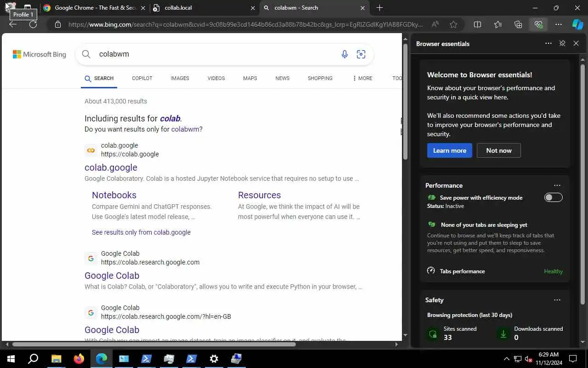Click the Bing search magnifier icon
This screenshot has width=588, height=368.
tap(86, 54)
